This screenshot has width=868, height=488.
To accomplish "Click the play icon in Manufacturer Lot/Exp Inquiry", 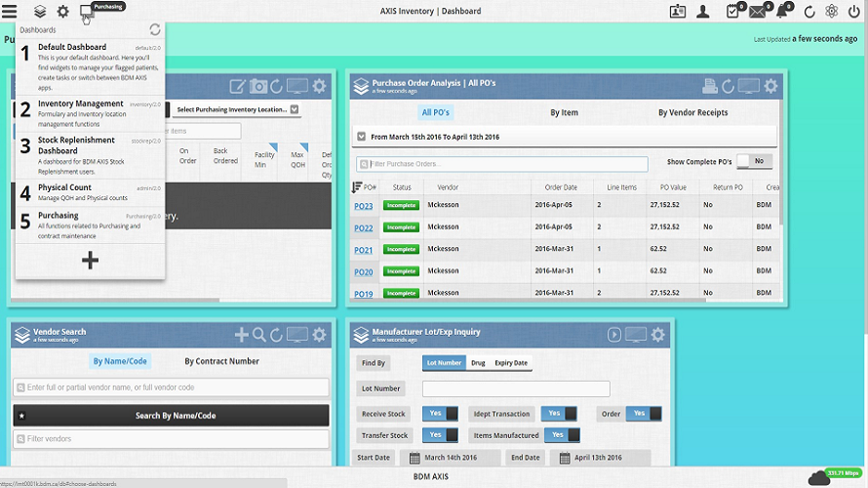I will (613, 335).
